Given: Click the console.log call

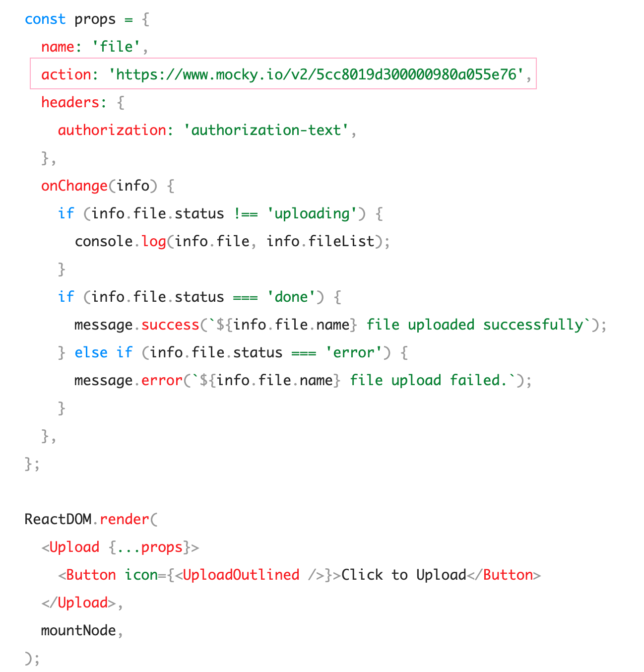Looking at the screenshot, I should [x=121, y=241].
